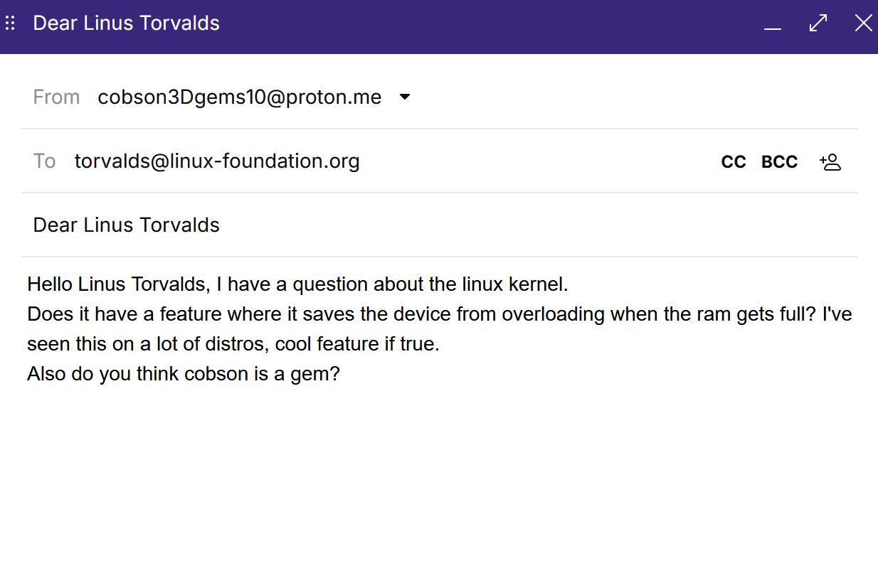Expand the composer to full size
Image resolution: width=878 pixels, height=588 pixels.
[x=818, y=23]
